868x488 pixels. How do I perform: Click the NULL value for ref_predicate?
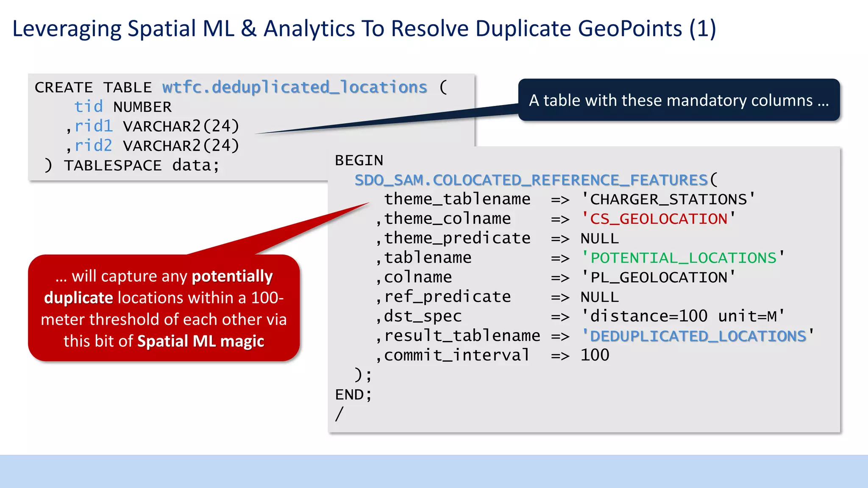600,297
